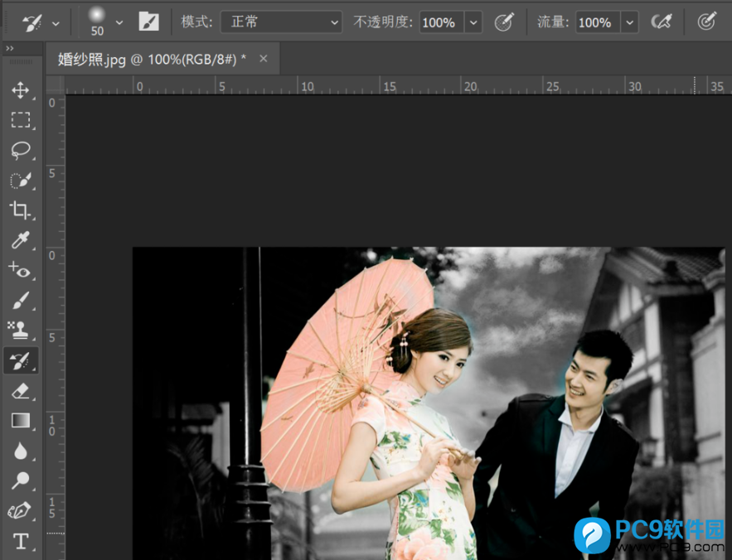
Task: Click the 流量 label
Action: [x=553, y=22]
